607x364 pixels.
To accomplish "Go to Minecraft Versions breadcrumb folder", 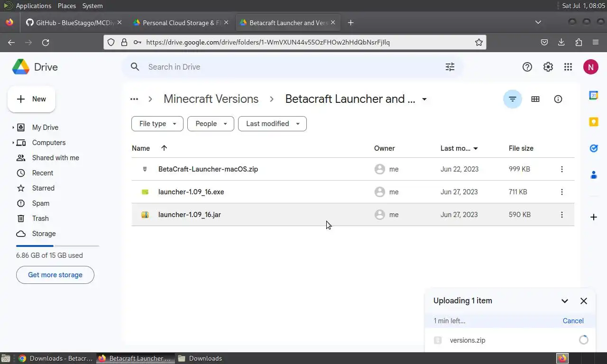I will [211, 99].
